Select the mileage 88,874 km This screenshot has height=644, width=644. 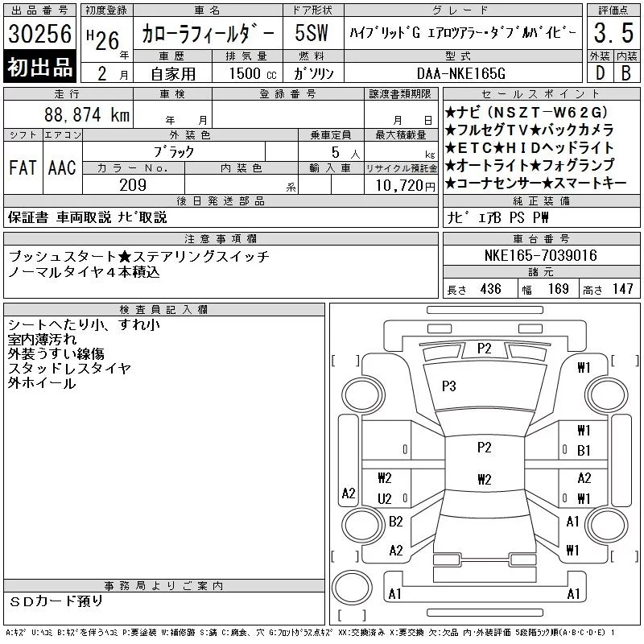coord(87,114)
